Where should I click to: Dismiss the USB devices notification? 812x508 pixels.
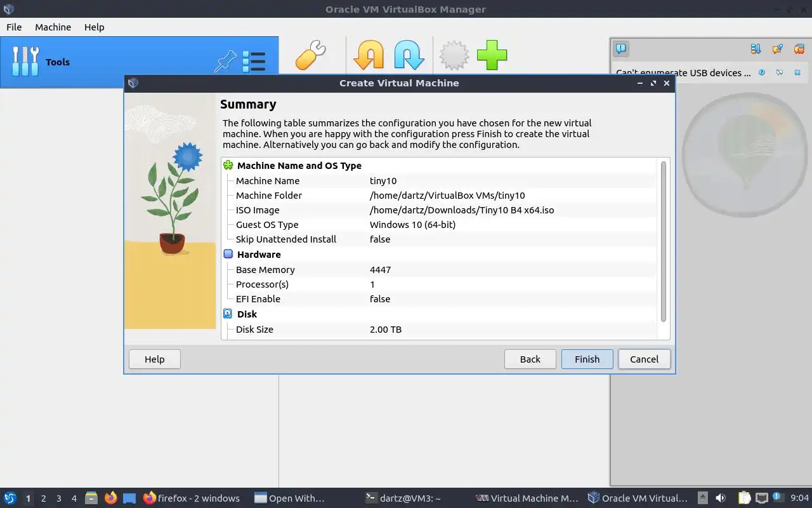pos(797,72)
